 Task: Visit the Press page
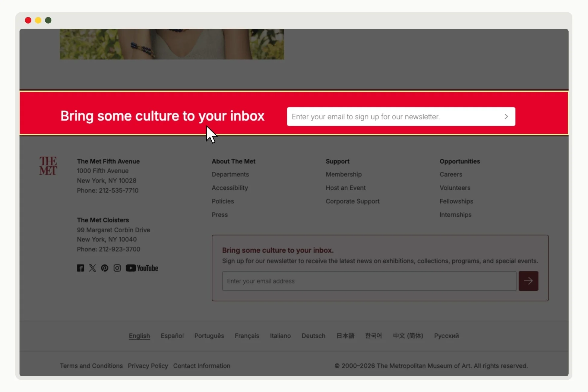[220, 215]
